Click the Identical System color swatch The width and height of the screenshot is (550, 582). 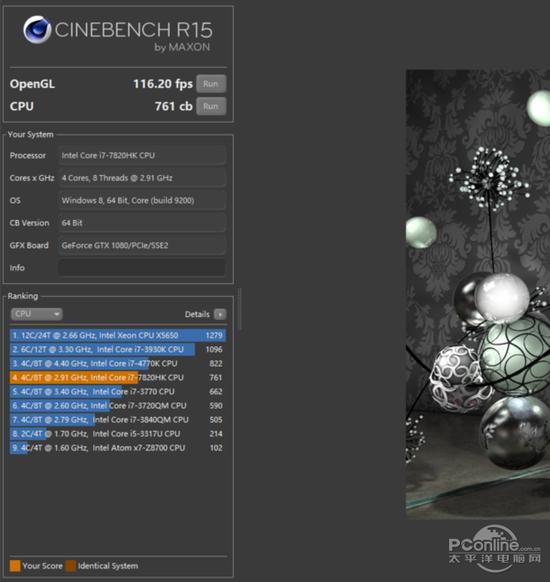click(x=71, y=566)
